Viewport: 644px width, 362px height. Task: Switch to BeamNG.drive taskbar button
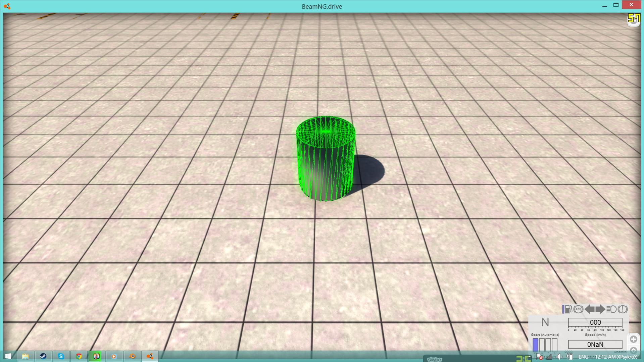pyautogui.click(x=150, y=356)
